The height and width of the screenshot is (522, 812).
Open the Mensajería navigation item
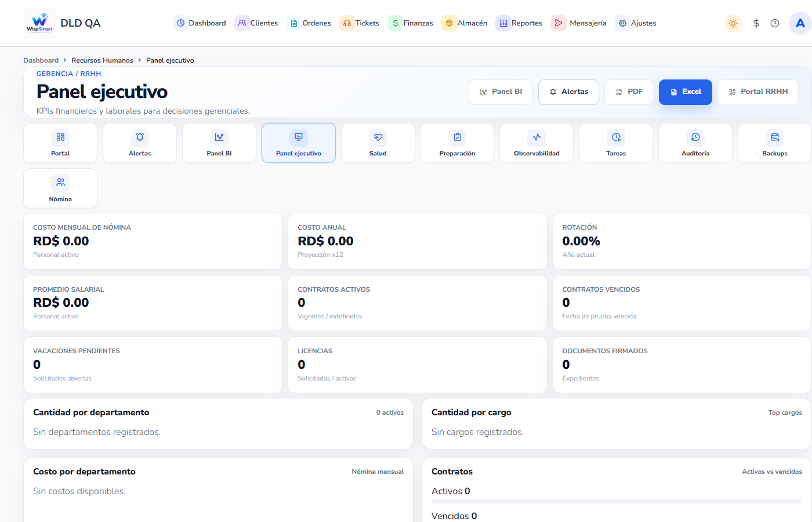coord(579,23)
